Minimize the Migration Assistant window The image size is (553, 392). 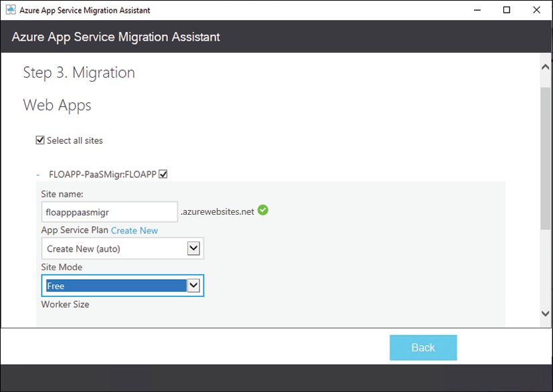pos(477,10)
